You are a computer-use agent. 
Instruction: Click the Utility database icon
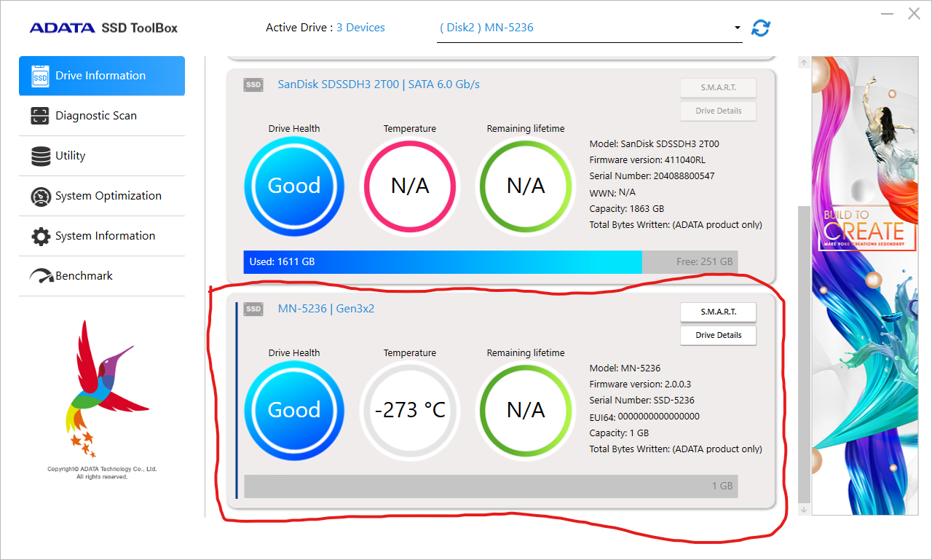point(40,156)
